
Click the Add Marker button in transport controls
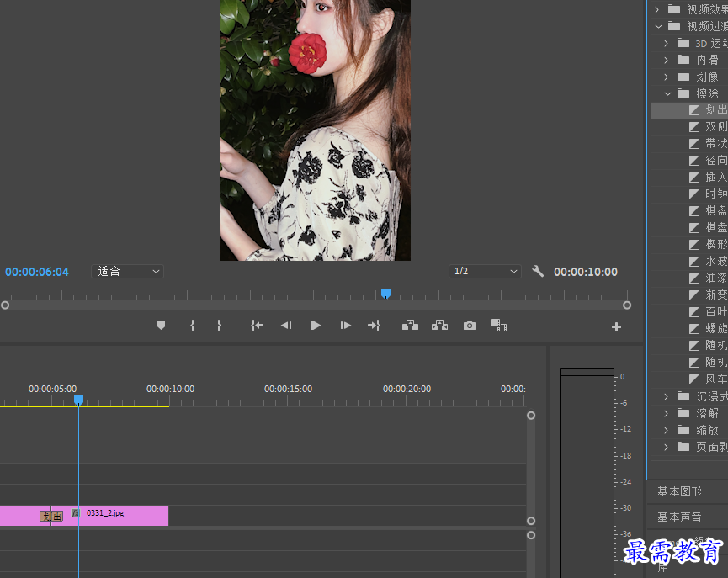click(161, 326)
